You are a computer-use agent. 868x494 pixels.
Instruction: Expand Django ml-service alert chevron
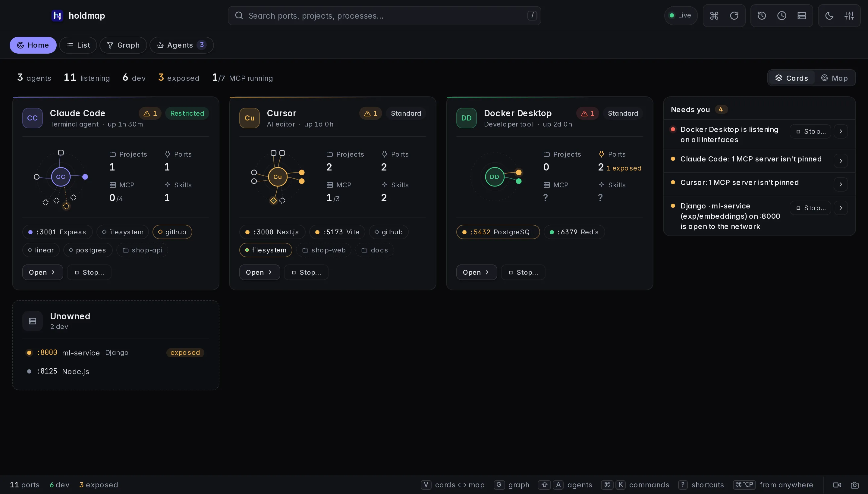point(841,208)
